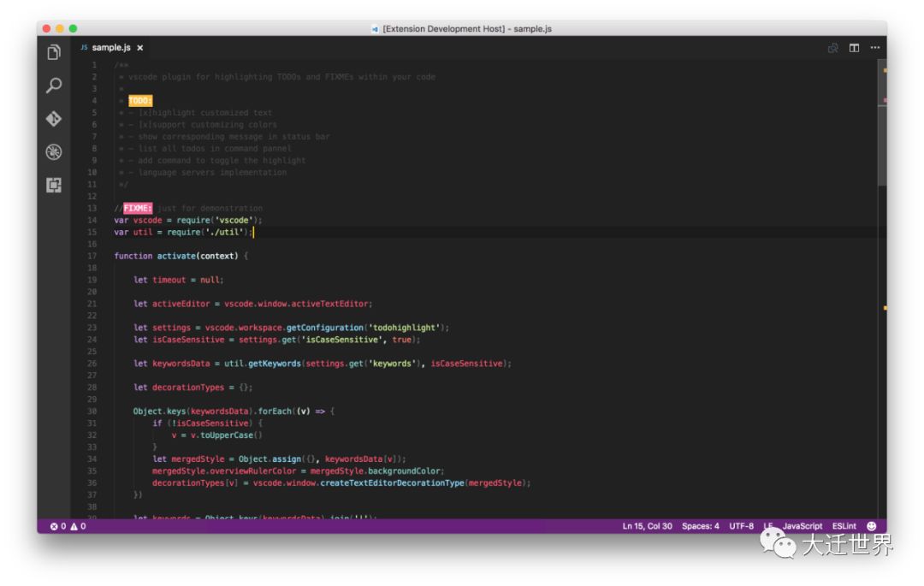Click the split editor icon
924x586 pixels.
(854, 48)
